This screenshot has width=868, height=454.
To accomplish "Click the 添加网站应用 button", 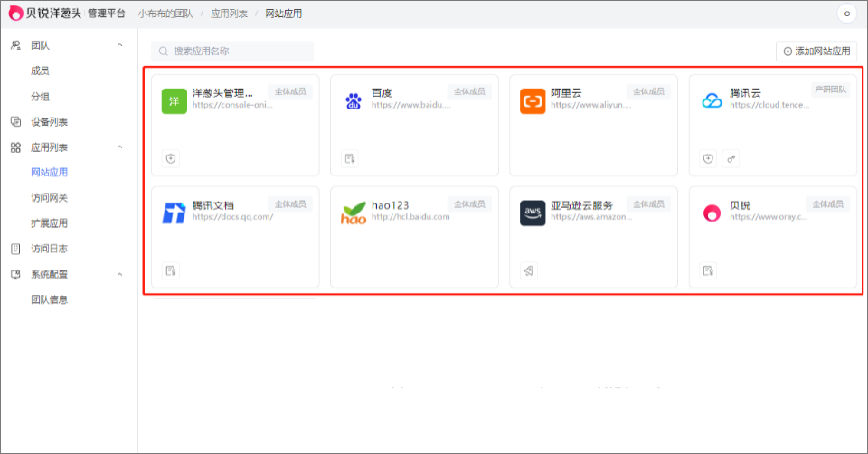I will pos(816,52).
